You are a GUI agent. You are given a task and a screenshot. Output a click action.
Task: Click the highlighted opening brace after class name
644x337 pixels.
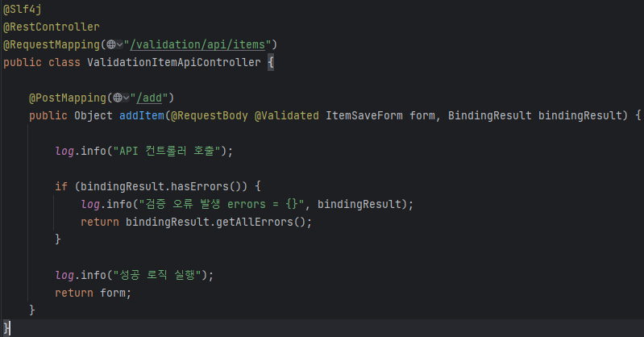coord(271,62)
